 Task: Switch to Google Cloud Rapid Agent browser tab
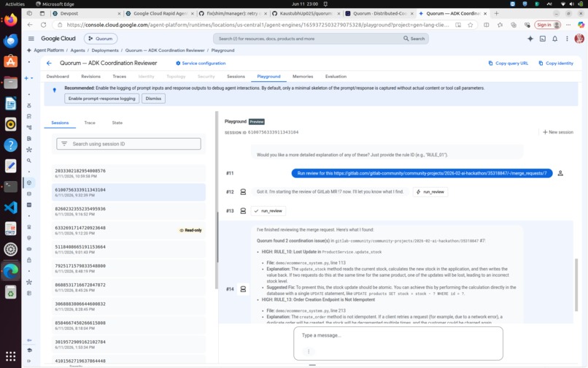[160, 14]
